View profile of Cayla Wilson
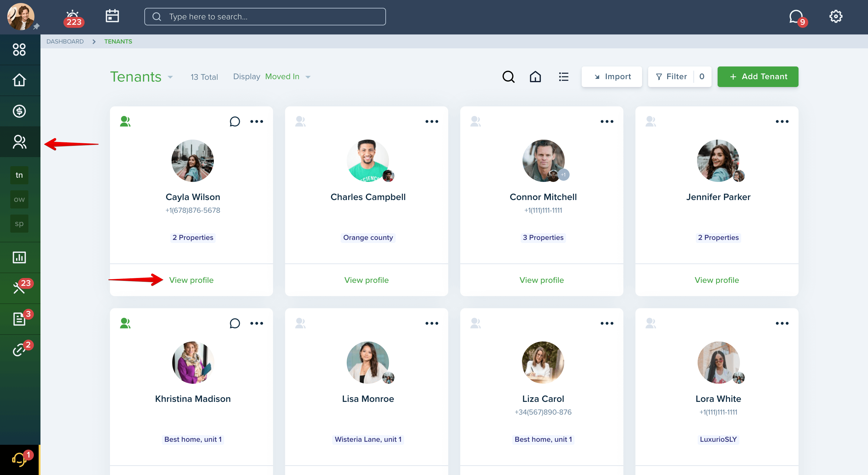868x475 pixels. [191, 280]
